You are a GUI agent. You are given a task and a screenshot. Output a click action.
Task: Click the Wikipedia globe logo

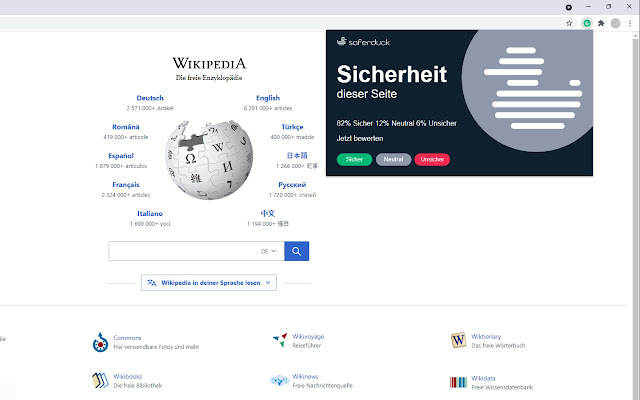click(209, 160)
